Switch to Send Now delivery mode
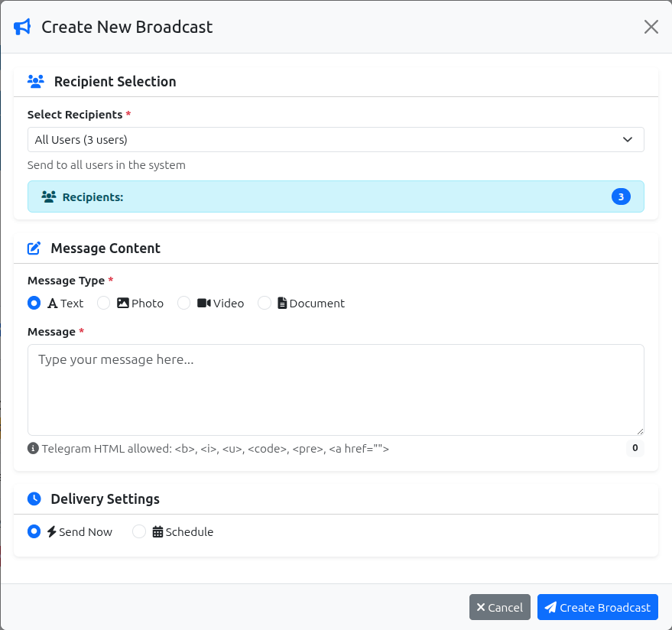 34,531
